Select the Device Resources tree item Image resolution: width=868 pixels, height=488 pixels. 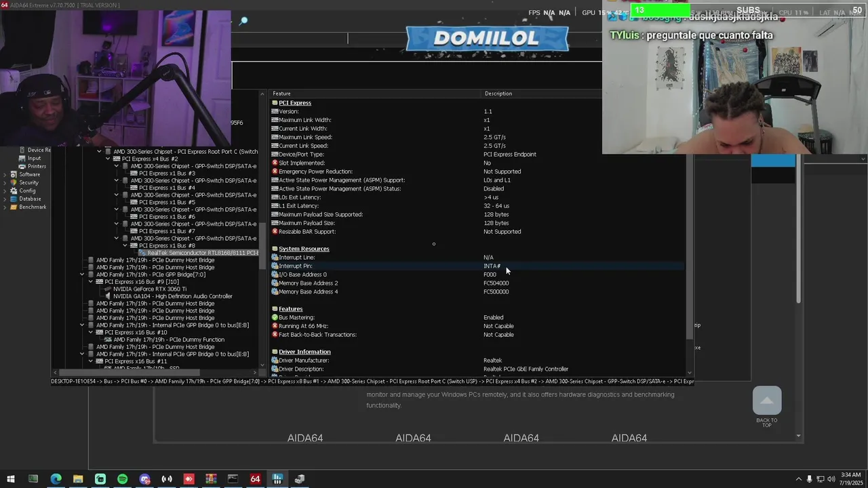click(x=39, y=150)
